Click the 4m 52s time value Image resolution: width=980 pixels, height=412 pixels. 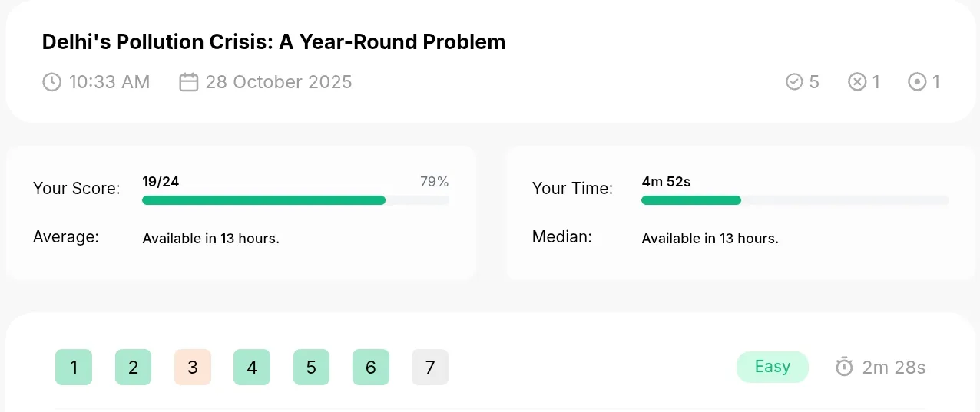tap(666, 182)
